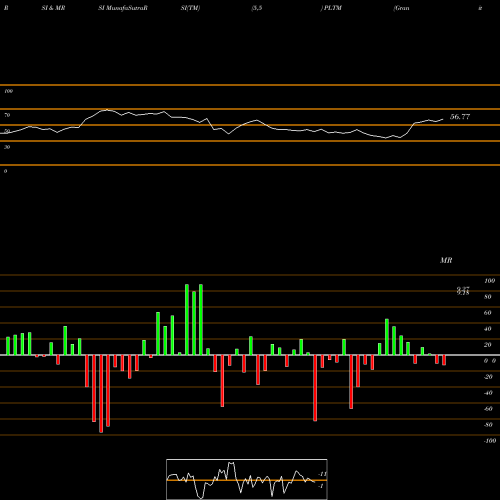Viewport: 500px width, 500px height.
Task: Click the PLTM ticker header text
Action: point(332,8)
